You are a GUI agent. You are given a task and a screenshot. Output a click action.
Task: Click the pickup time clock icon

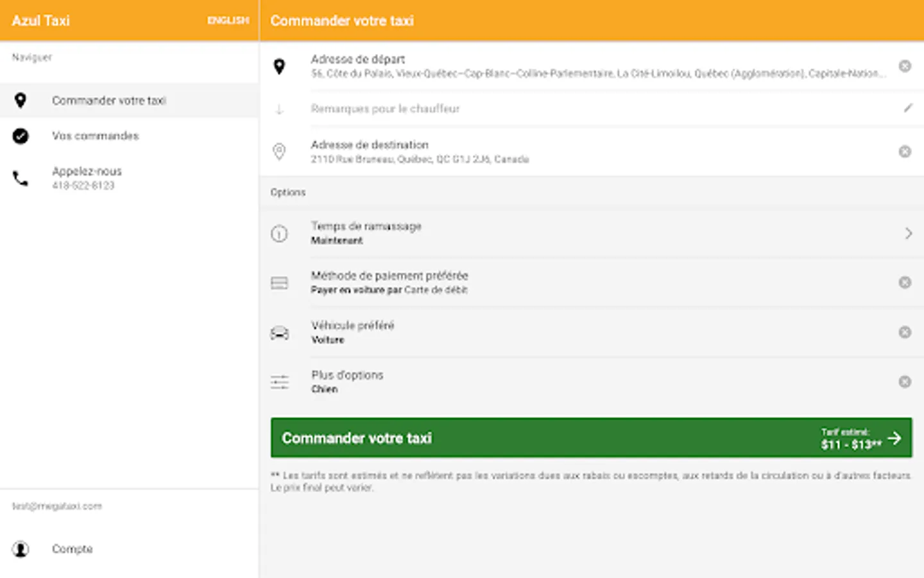[x=279, y=234]
